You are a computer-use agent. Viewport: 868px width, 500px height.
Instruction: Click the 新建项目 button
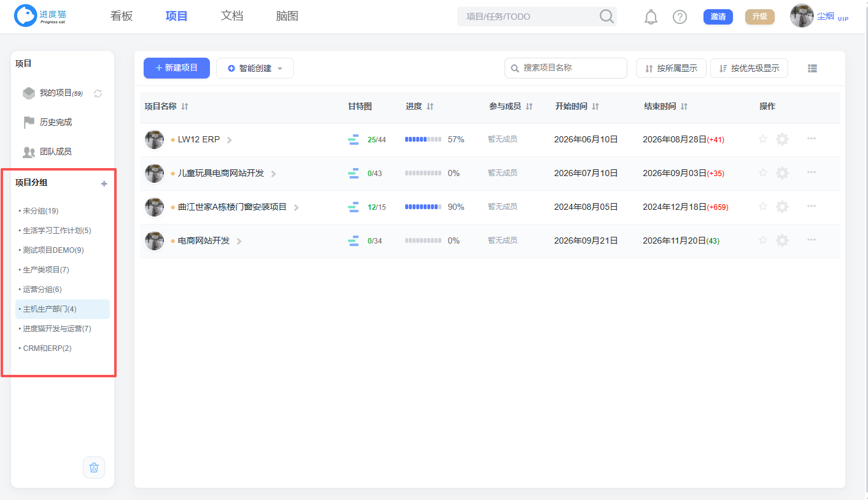tap(177, 68)
